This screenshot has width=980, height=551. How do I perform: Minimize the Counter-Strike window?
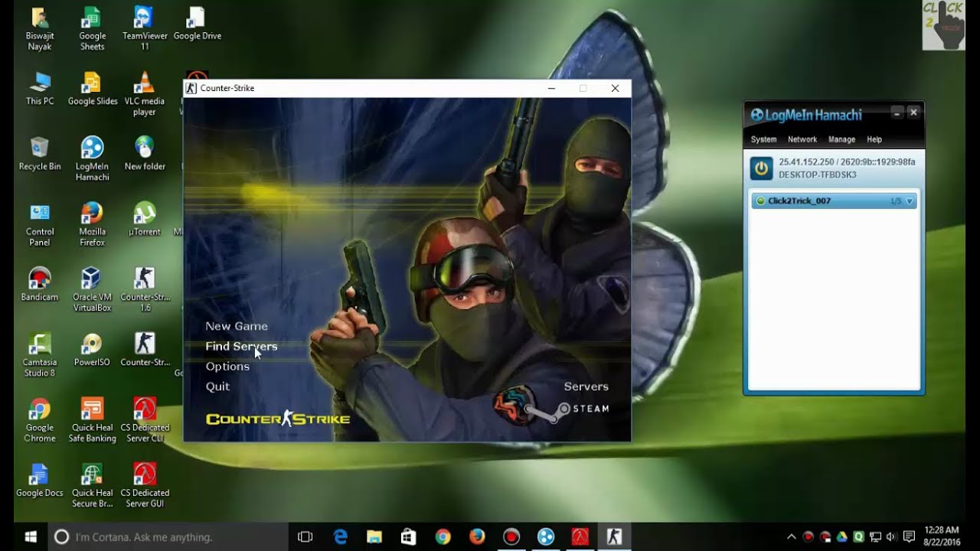(x=551, y=88)
